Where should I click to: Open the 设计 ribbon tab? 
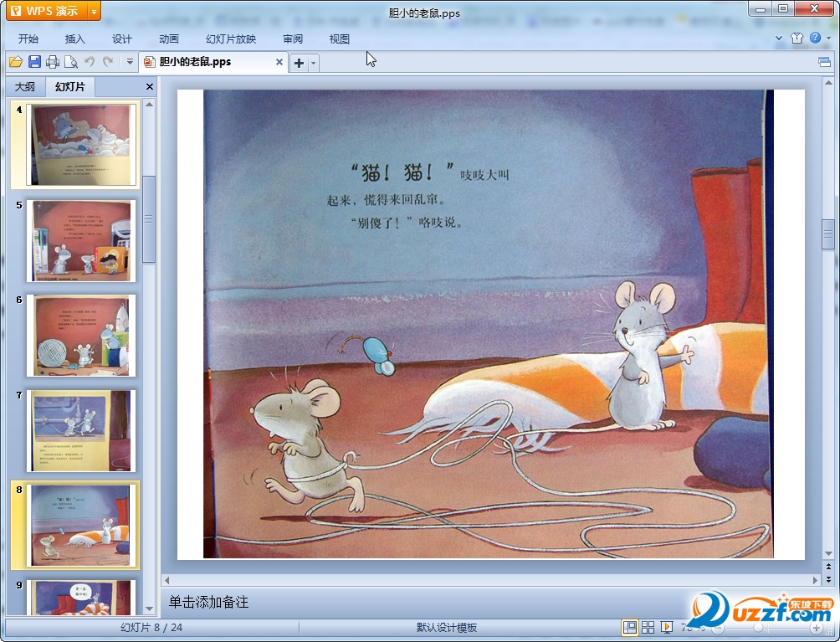tap(121, 39)
